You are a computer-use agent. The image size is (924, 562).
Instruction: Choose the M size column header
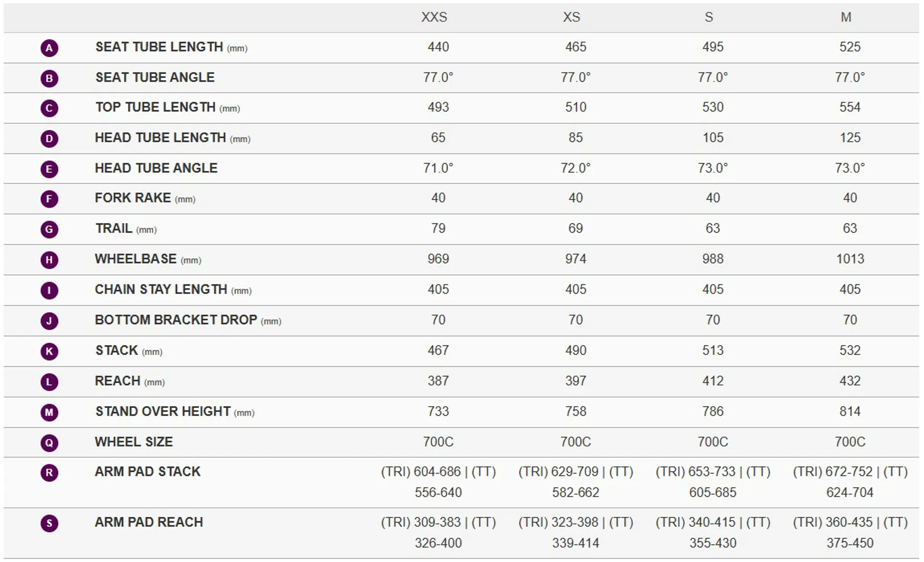[x=846, y=17]
